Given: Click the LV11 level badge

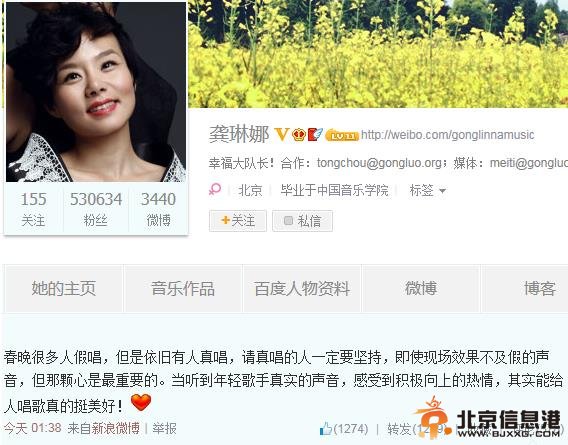Looking at the screenshot, I should click(x=342, y=135).
